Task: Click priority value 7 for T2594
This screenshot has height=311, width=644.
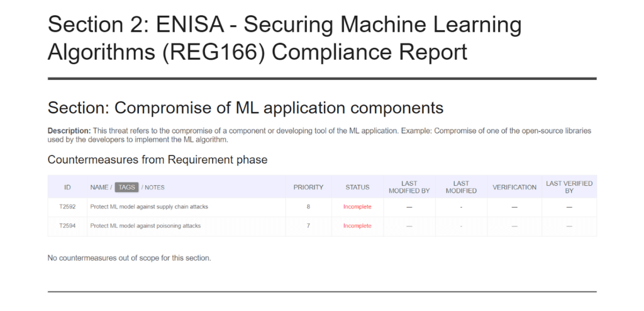Action: (308, 226)
